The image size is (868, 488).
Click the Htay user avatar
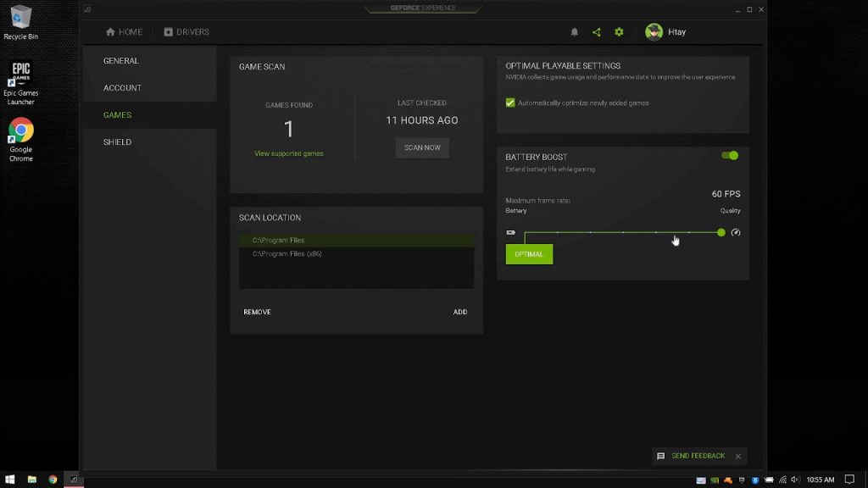[654, 32]
